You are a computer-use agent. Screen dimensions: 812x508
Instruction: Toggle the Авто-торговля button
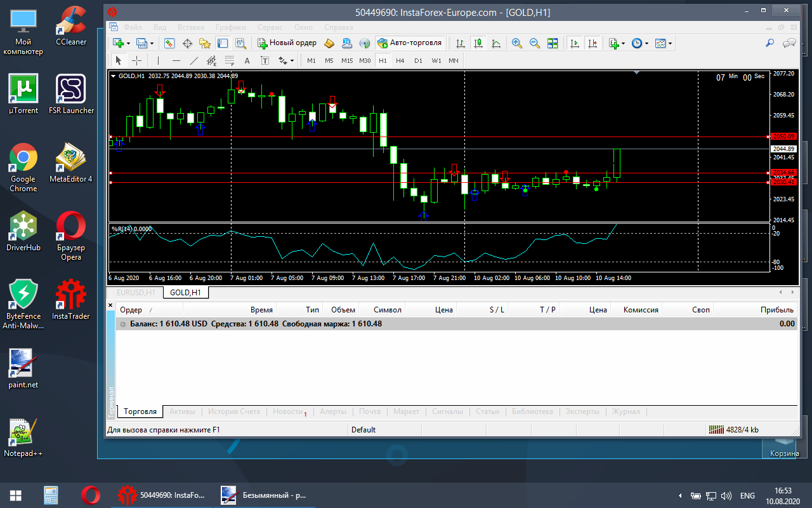410,43
